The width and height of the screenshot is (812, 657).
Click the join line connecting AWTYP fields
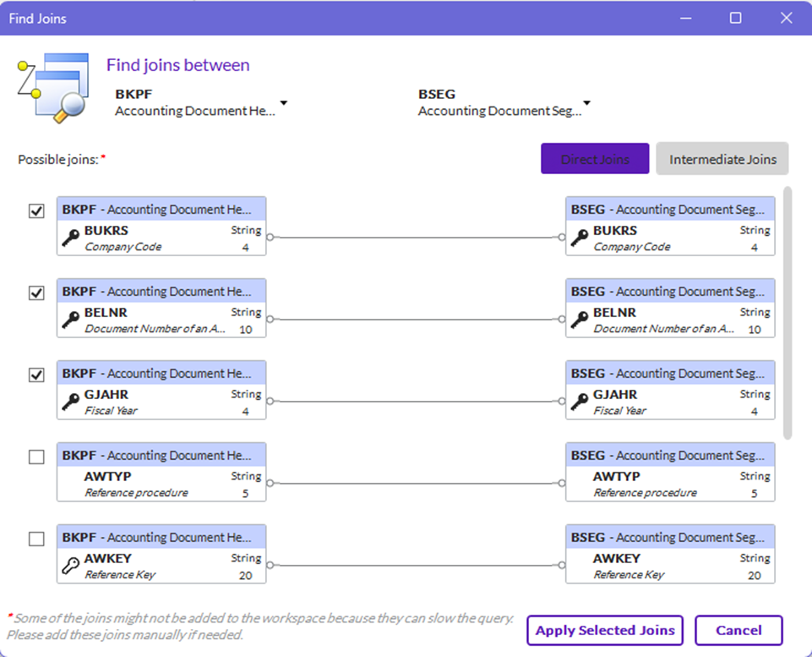click(416, 484)
